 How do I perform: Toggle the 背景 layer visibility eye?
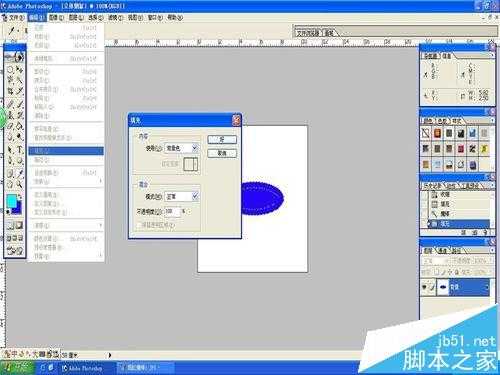(425, 287)
